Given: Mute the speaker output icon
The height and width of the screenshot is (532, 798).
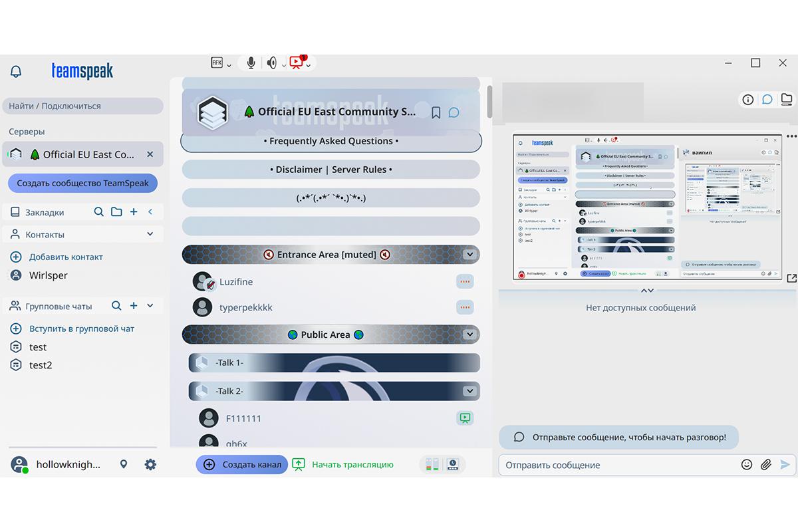Looking at the screenshot, I should point(271,62).
